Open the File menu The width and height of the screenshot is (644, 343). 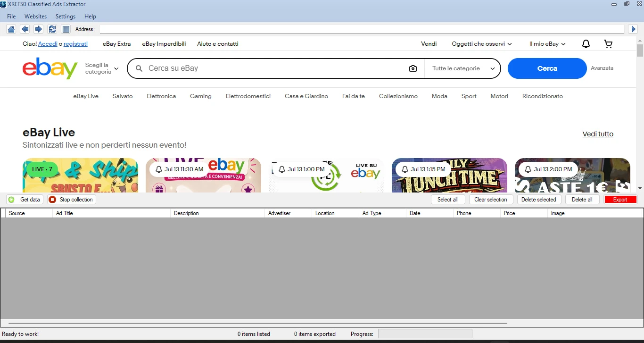click(x=11, y=17)
